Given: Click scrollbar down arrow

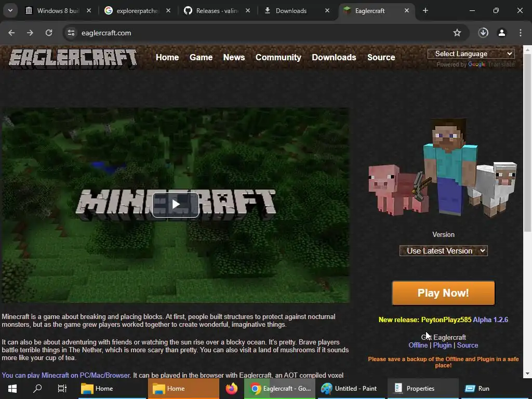Looking at the screenshot, I should (x=527, y=374).
